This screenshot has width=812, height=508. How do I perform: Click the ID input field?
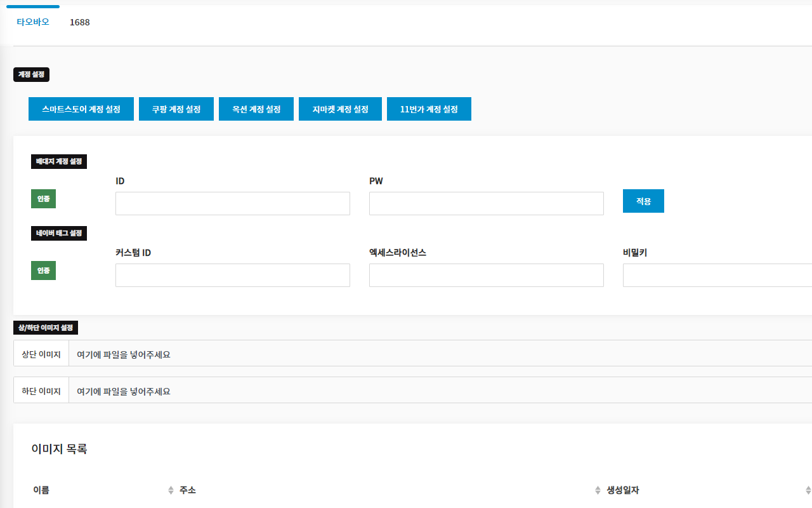coord(232,203)
